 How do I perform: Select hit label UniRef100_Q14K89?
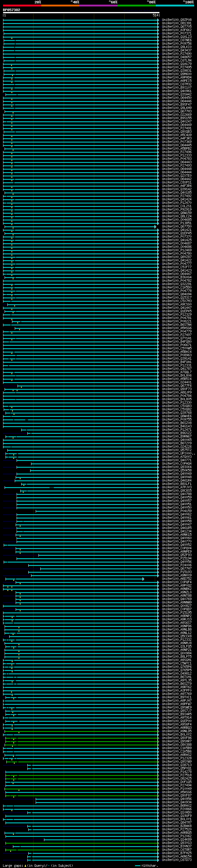point(177,840)
